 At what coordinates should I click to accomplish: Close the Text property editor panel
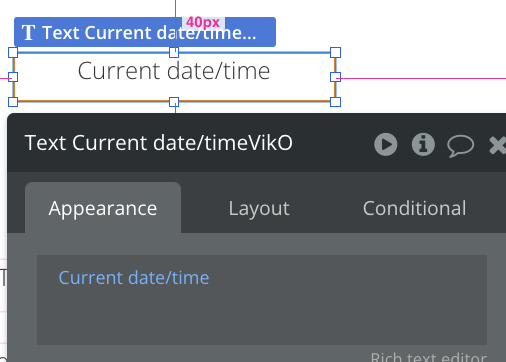coord(498,145)
